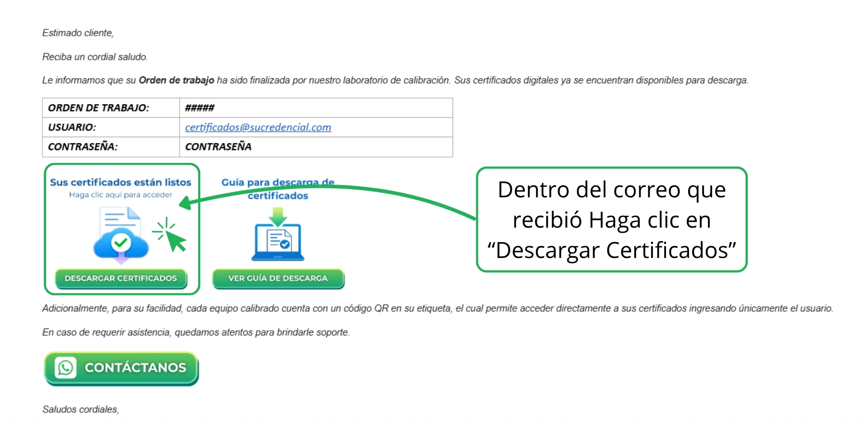Select the "Sus certificados están listos" heading
The height and width of the screenshot is (439, 868).
(x=120, y=182)
